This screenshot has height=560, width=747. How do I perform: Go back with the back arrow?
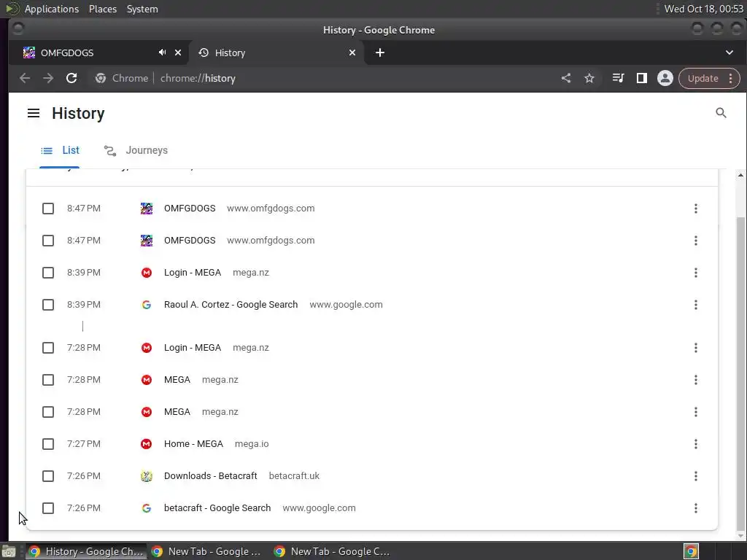pyautogui.click(x=25, y=78)
